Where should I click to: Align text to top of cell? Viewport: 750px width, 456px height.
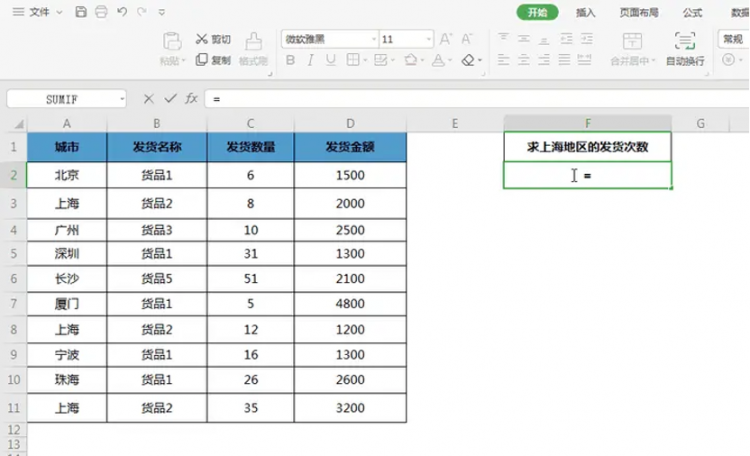pyautogui.click(x=503, y=38)
